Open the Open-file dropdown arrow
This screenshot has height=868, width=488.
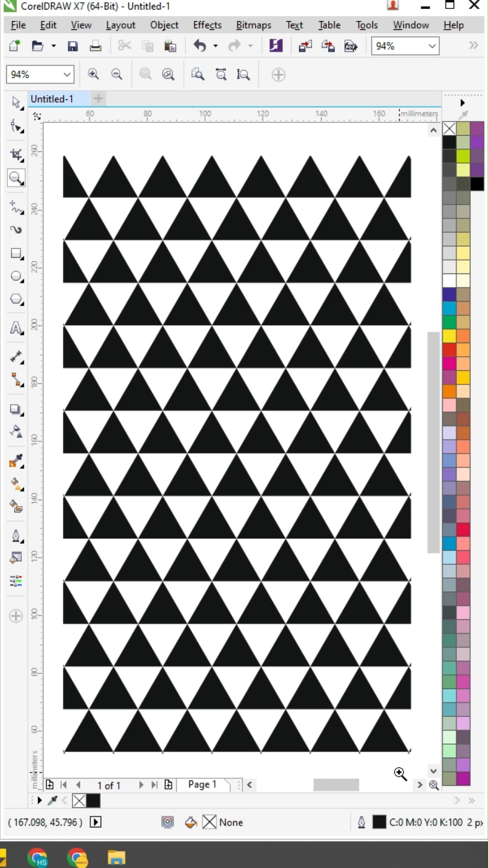(53, 46)
